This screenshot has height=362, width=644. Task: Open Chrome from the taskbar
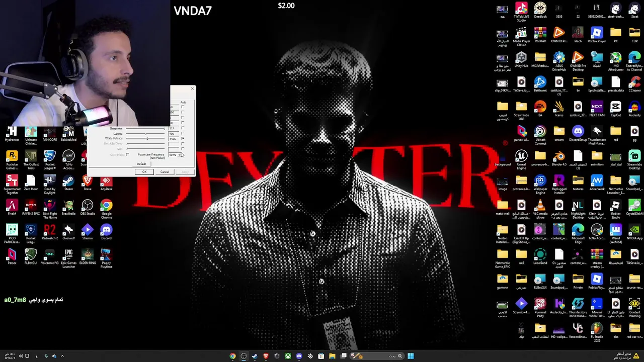[x=232, y=356]
